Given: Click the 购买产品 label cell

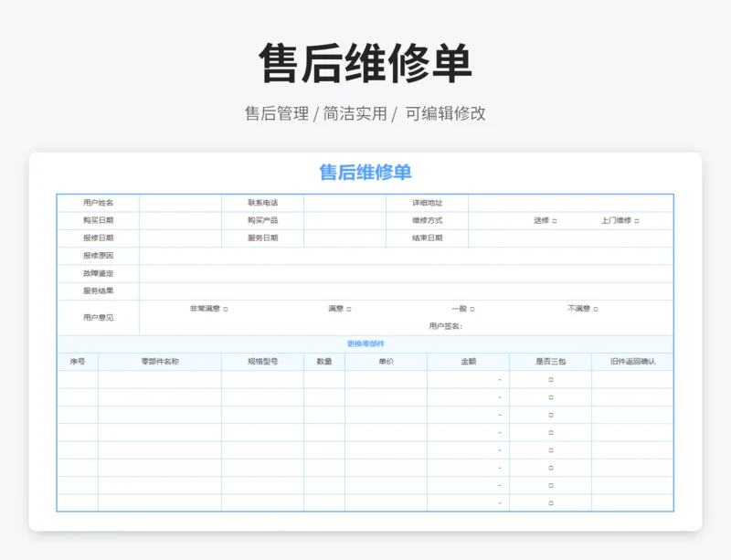Looking at the screenshot, I should 262,220.
